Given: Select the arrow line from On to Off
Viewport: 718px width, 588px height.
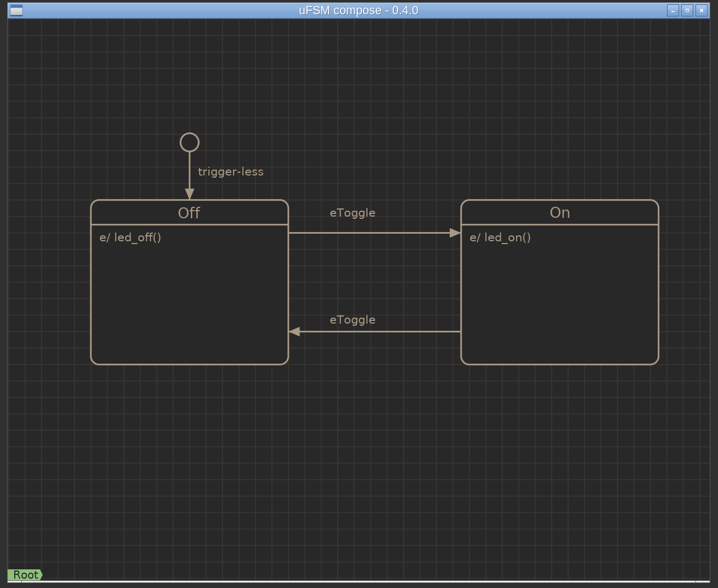Looking at the screenshot, I should point(375,331).
